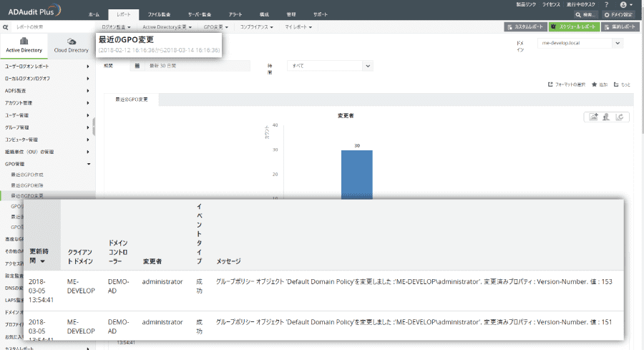Click the user icon in chart toolbar

607,117
